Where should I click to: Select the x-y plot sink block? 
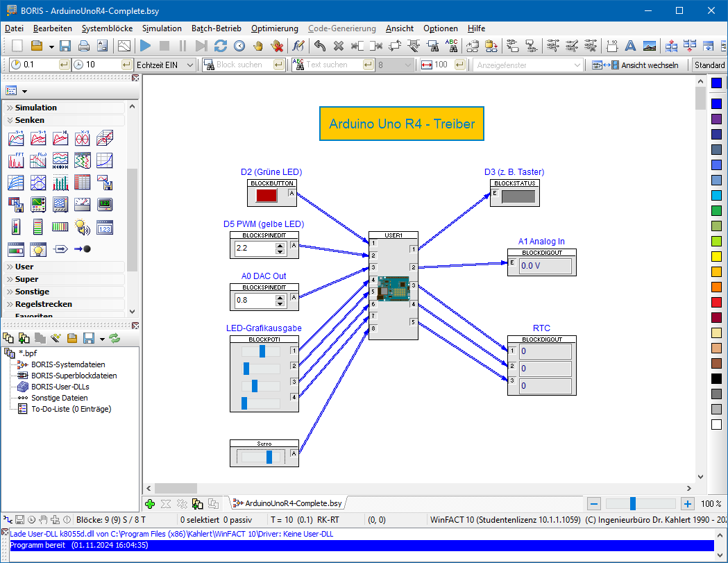pos(82,138)
